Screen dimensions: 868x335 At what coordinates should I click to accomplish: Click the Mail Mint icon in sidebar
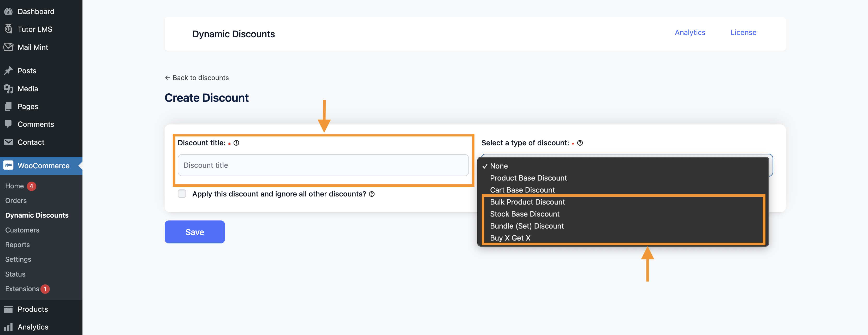8,47
